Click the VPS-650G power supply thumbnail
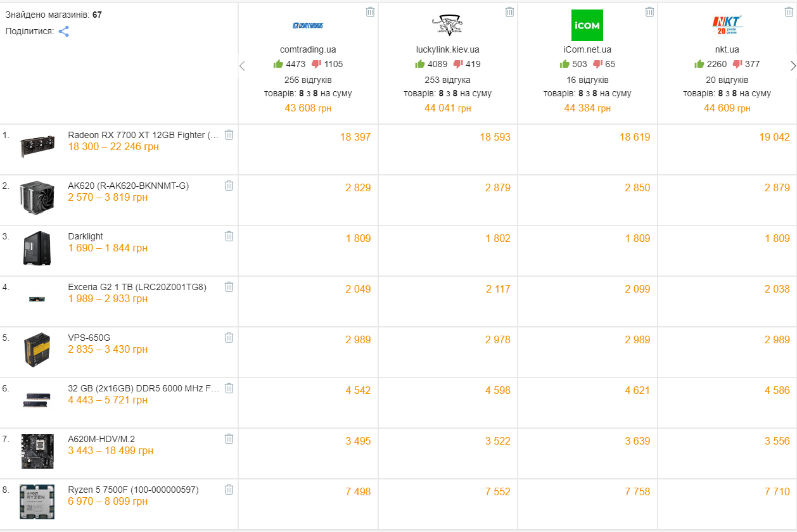This screenshot has height=532, width=797. 37,350
